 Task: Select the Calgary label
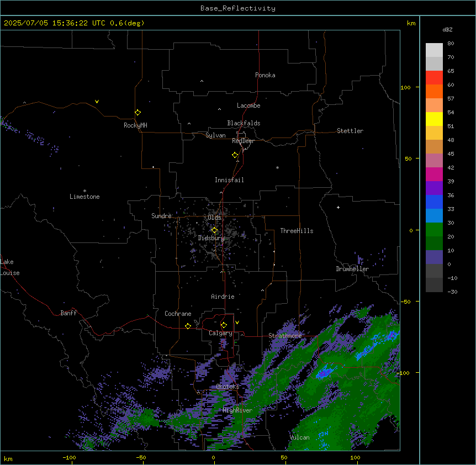(220, 333)
